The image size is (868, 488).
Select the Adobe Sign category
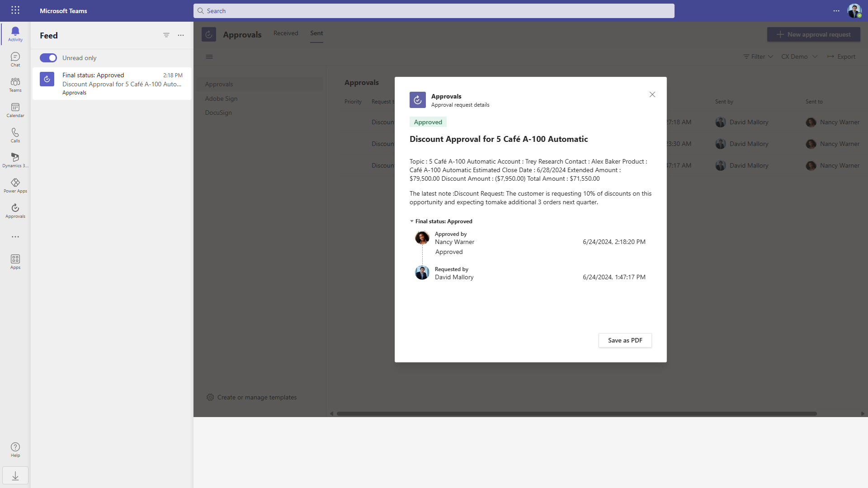pyautogui.click(x=221, y=99)
